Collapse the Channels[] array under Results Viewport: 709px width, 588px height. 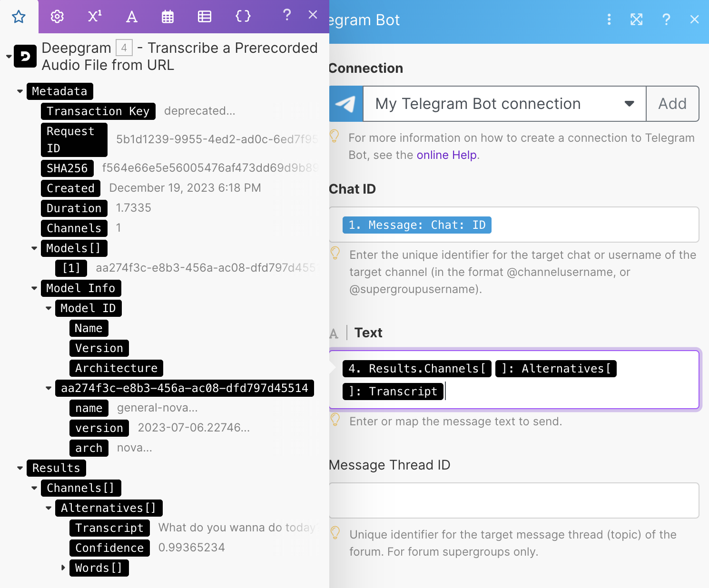[34, 488]
